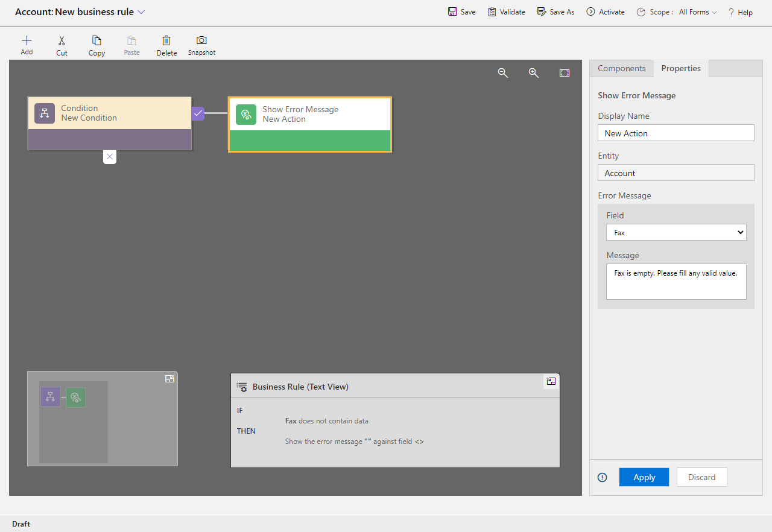Select the Add tool in the toolbar
772x532 pixels.
pos(27,45)
